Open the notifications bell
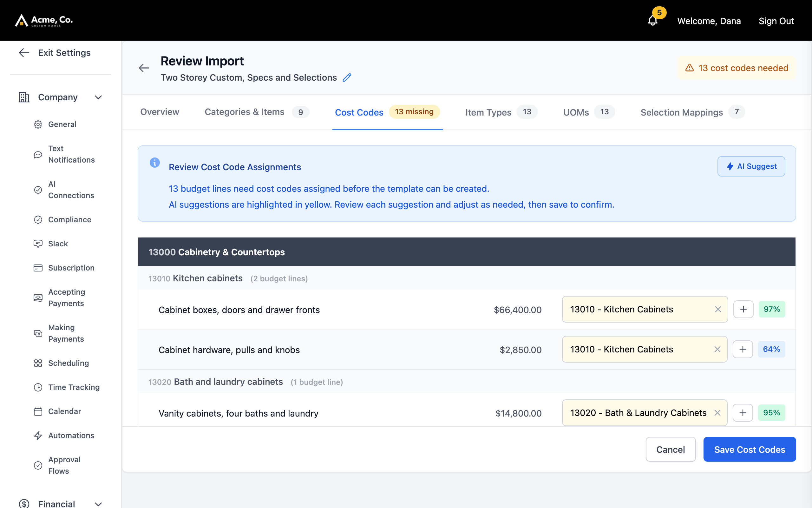The image size is (812, 508). pos(653,21)
